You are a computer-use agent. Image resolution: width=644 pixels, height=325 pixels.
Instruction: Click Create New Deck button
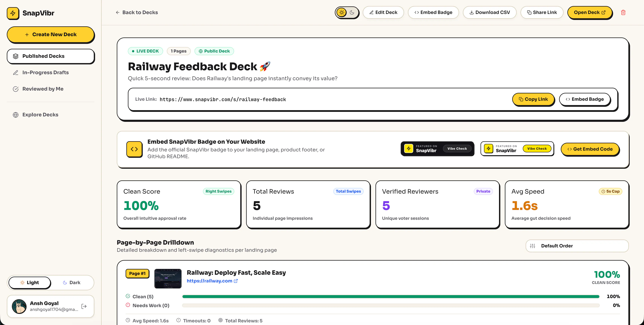coord(50,34)
